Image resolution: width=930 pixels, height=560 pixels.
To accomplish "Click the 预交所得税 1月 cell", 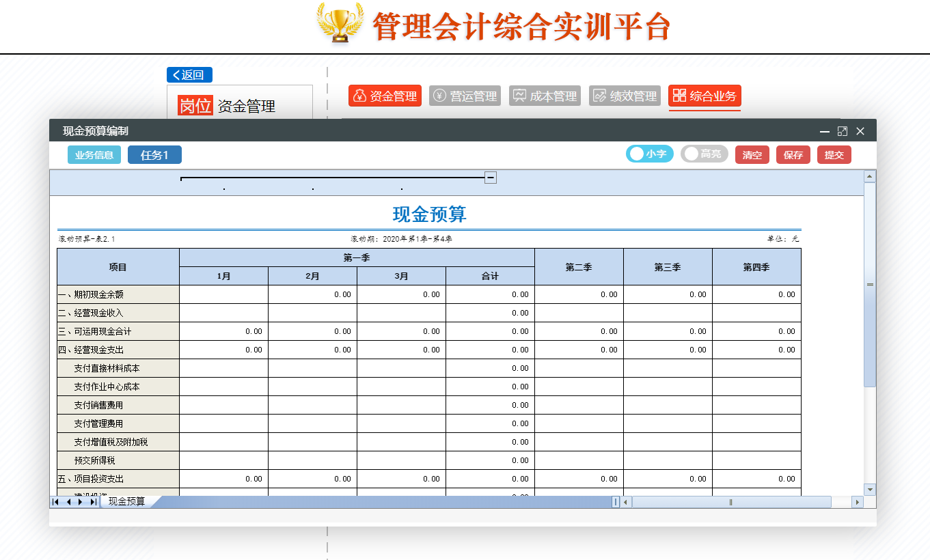I will click(x=224, y=460).
